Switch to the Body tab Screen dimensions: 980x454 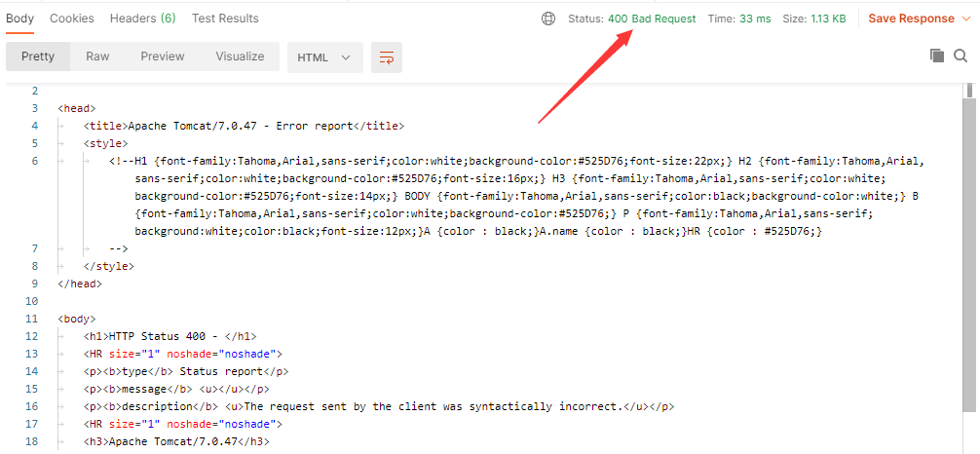tap(20, 19)
